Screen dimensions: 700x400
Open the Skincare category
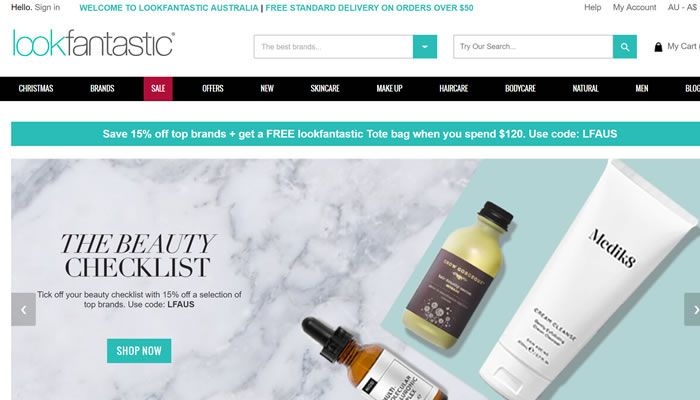click(x=325, y=88)
